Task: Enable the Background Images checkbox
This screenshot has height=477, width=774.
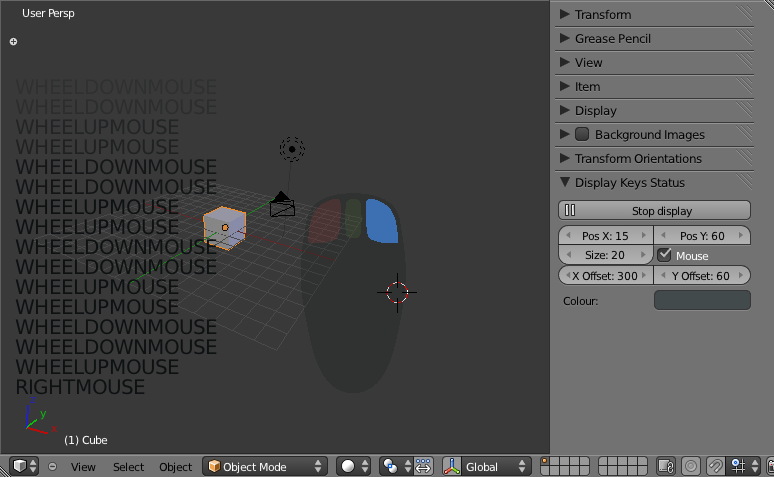Action: click(x=582, y=134)
